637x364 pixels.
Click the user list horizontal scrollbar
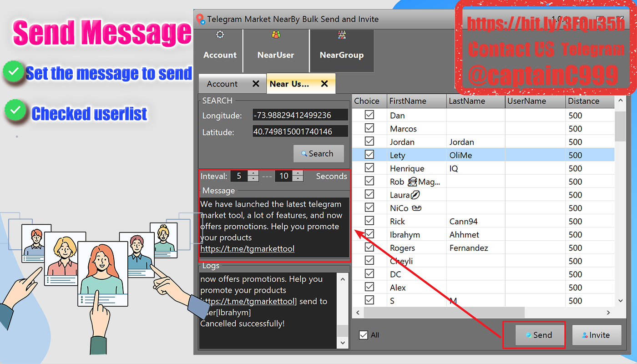pos(444,313)
